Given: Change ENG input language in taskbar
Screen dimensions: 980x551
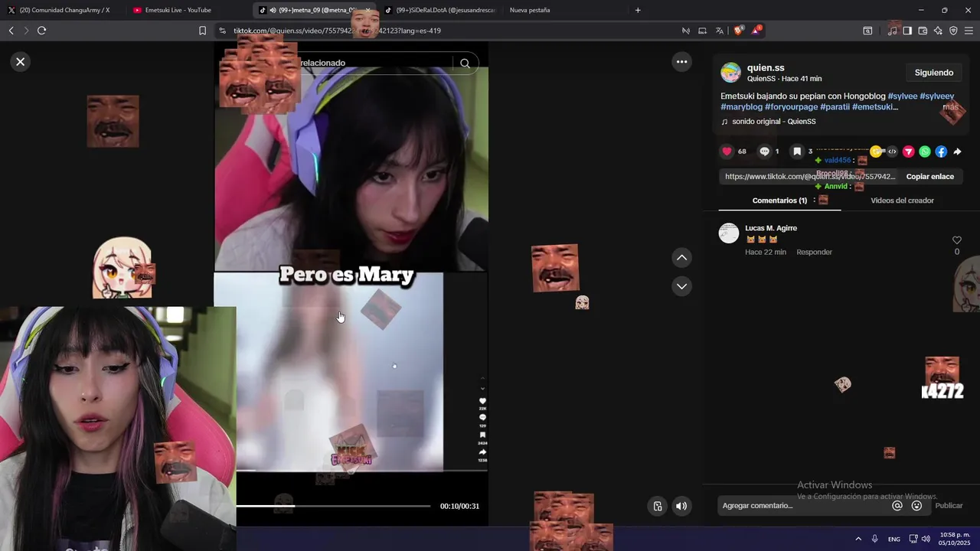Looking at the screenshot, I should [893, 540].
